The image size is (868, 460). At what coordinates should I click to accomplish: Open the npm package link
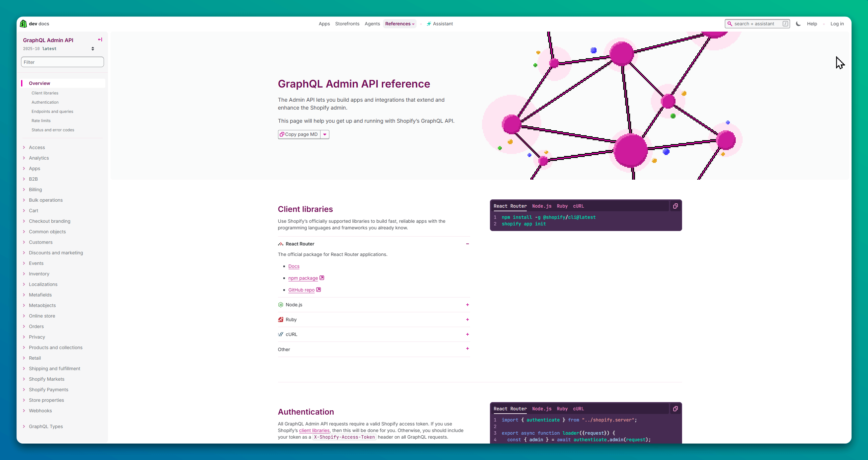point(303,278)
